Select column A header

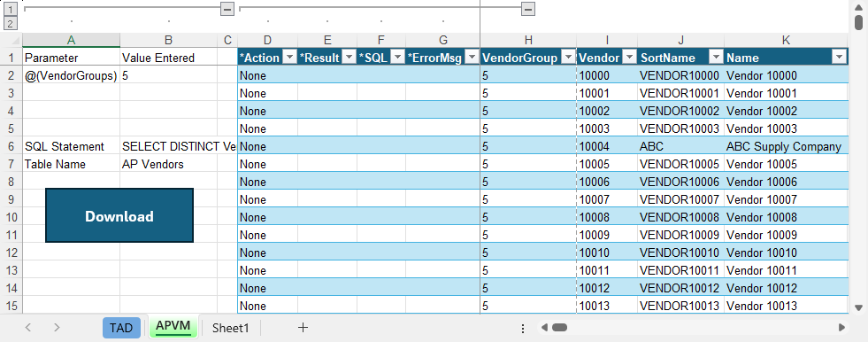71,40
